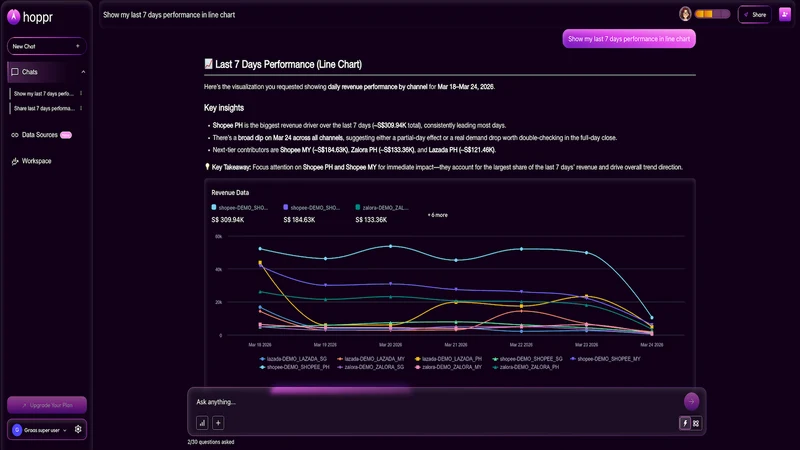This screenshot has width=800, height=450.
Task: Click the 'Mar 21 2026' axis label
Action: coord(456,345)
